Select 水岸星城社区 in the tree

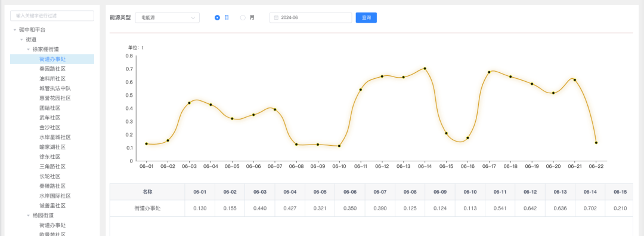pyautogui.click(x=55, y=137)
